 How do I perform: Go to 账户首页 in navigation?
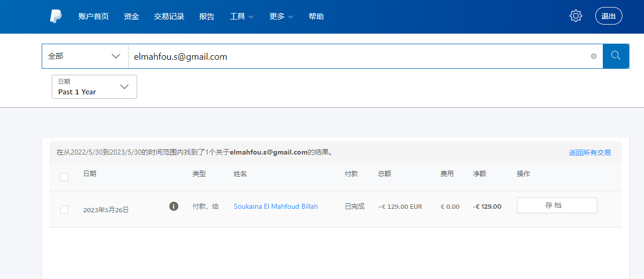[93, 17]
